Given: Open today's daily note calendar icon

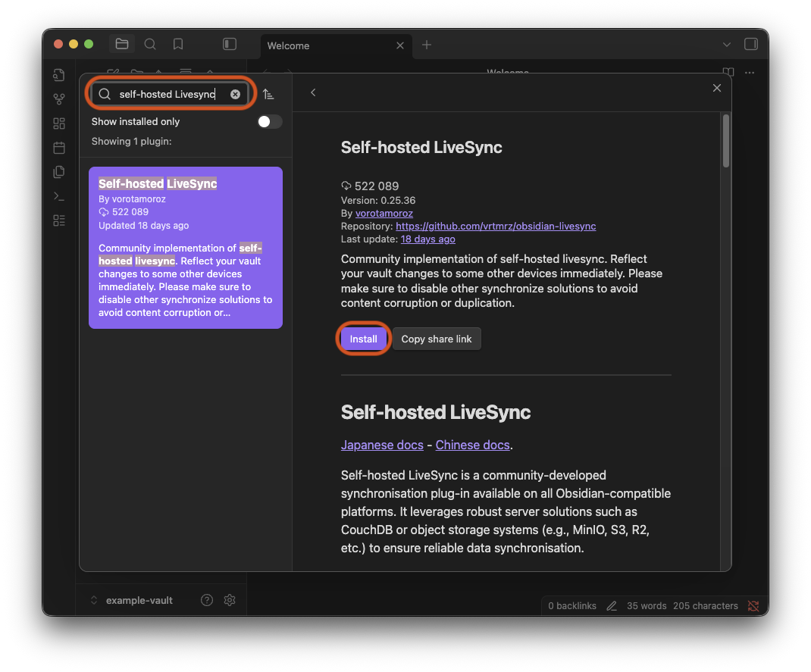Looking at the screenshot, I should click(x=59, y=148).
